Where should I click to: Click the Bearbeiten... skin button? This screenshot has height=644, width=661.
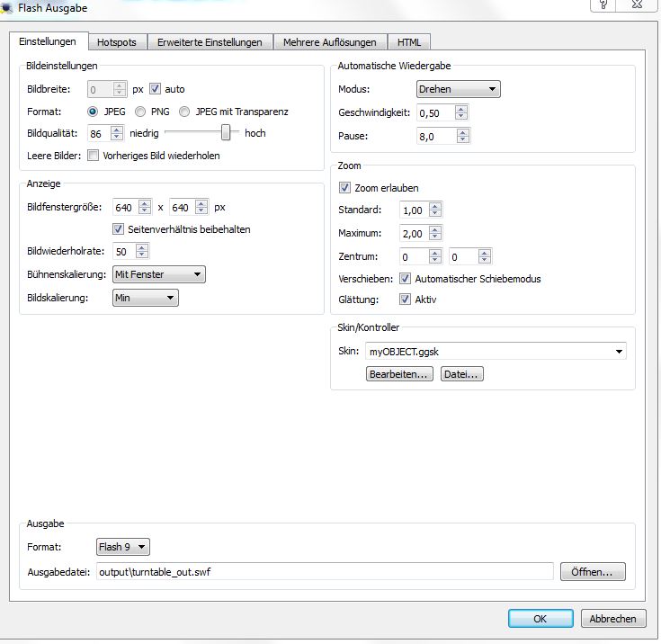[399, 374]
